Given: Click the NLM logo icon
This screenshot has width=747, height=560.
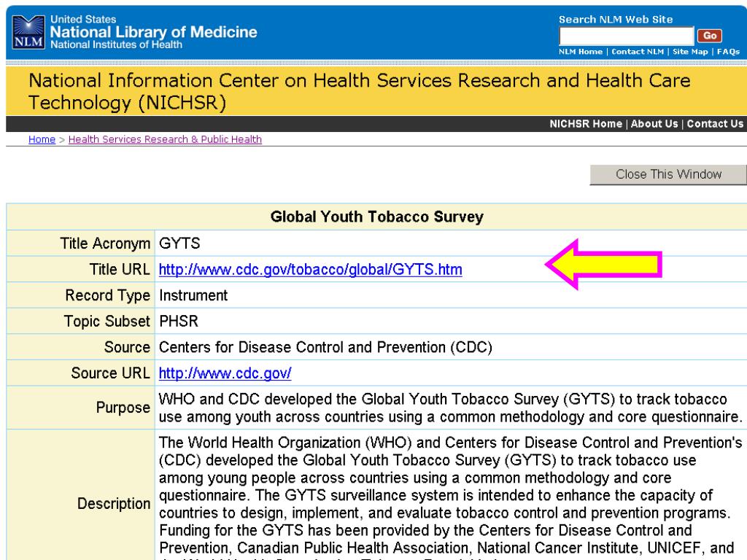Looking at the screenshot, I should (28, 32).
